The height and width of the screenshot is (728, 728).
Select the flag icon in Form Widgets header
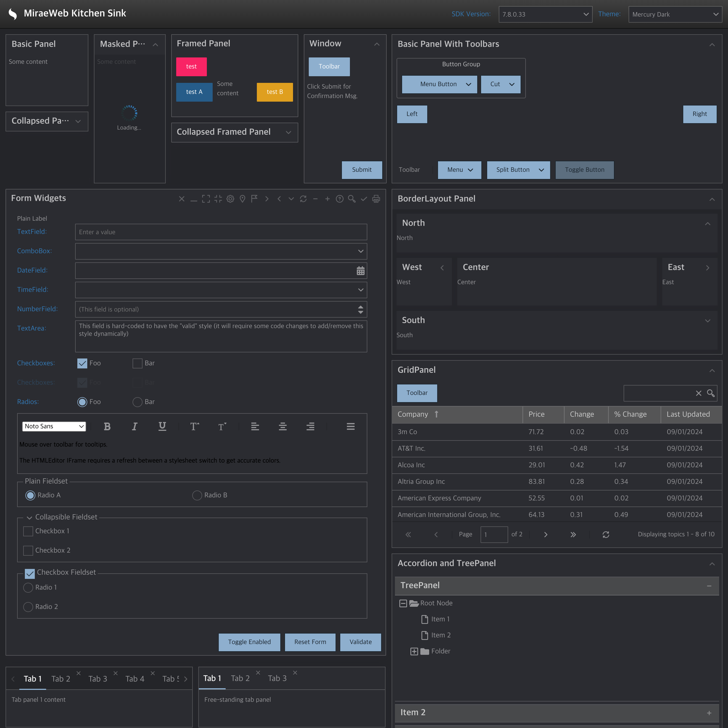(254, 199)
